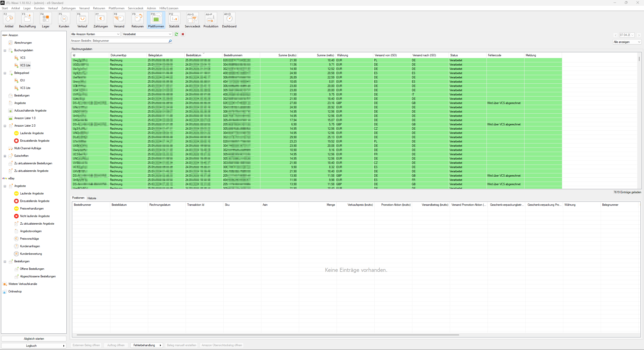Click the Abgleich starten button
Image resolution: width=644 pixels, height=350 pixels.
(x=34, y=338)
